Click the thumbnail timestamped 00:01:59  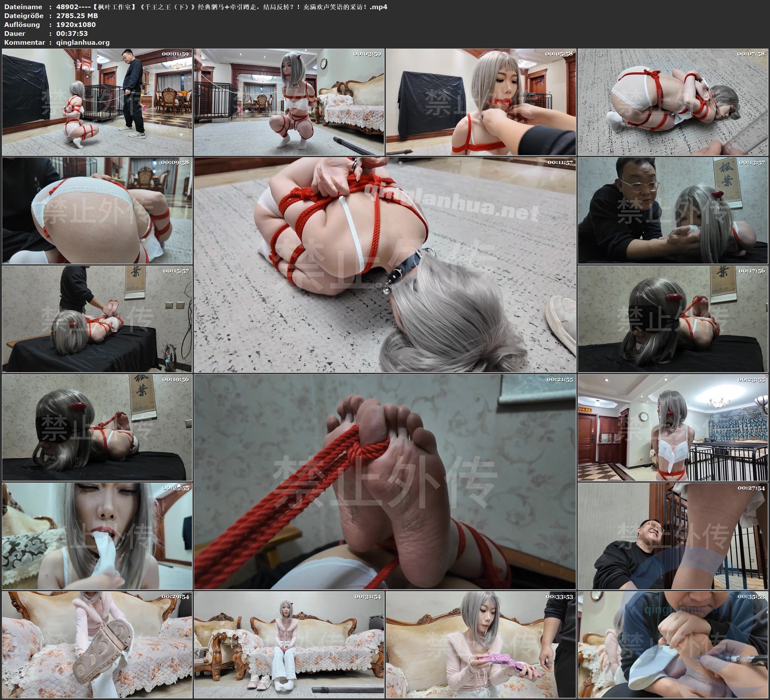97,102
